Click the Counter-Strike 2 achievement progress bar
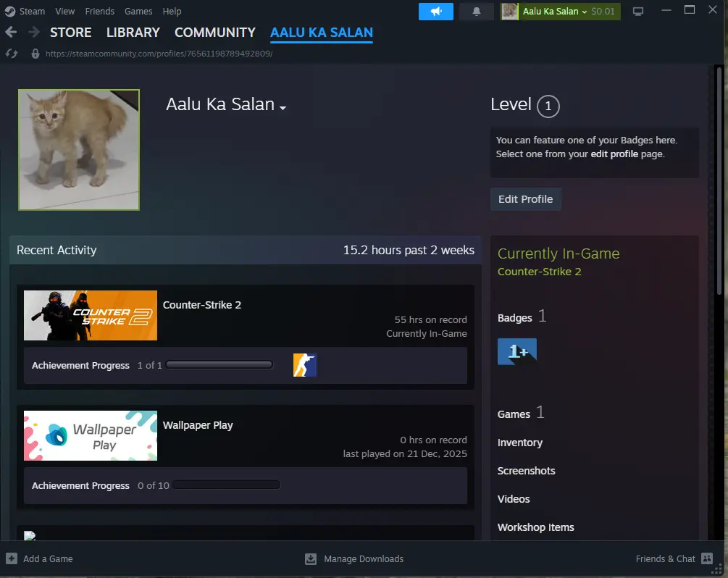The width and height of the screenshot is (728, 578). (x=219, y=365)
